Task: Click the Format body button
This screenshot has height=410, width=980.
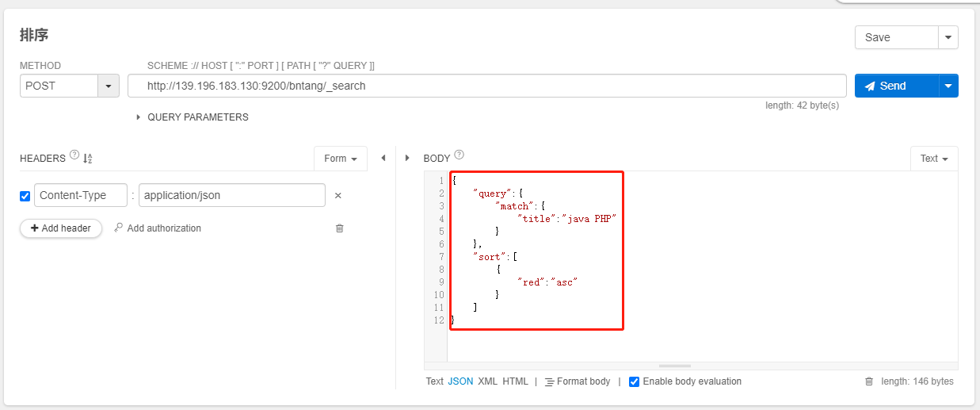Action: 578,381
